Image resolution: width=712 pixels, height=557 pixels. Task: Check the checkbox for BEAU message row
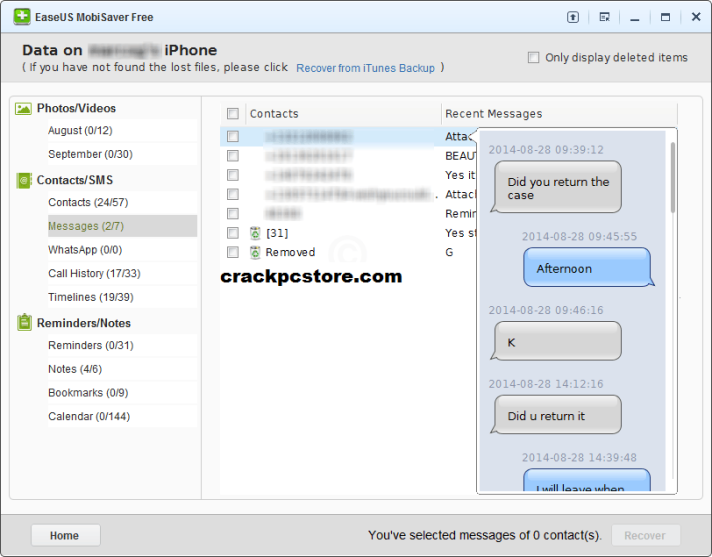point(233,156)
